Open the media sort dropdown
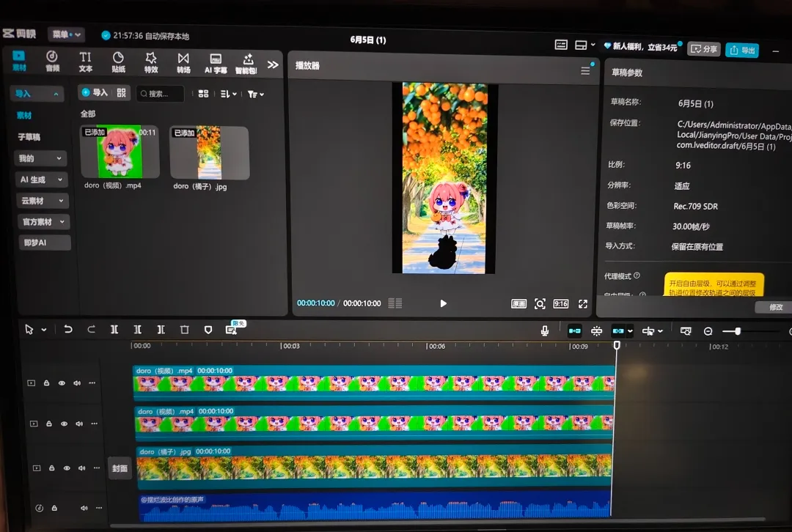792x532 pixels. [228, 94]
